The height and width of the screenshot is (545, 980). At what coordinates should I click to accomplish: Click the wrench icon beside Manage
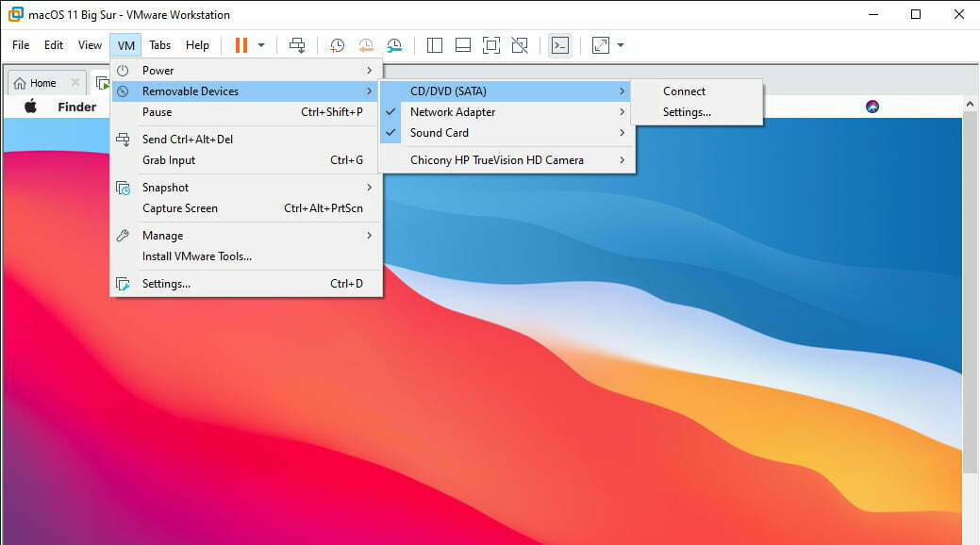124,236
